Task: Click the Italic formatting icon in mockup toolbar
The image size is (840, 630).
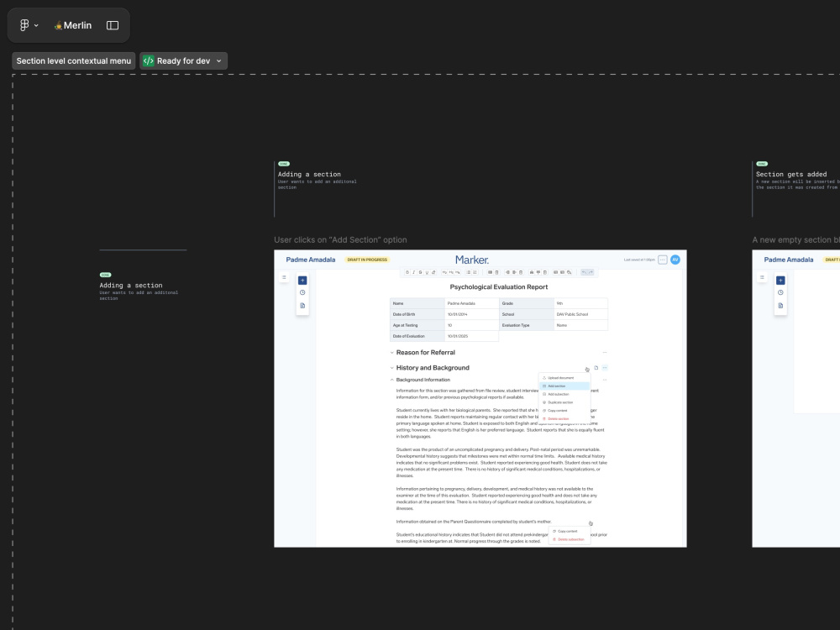Action: point(413,272)
